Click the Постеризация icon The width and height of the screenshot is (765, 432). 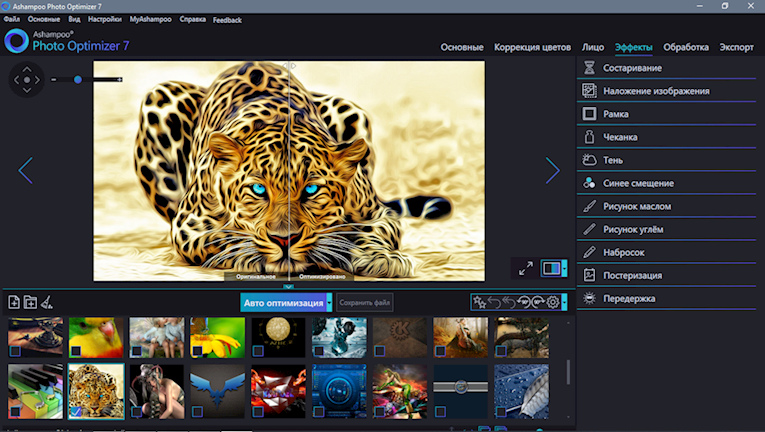589,275
